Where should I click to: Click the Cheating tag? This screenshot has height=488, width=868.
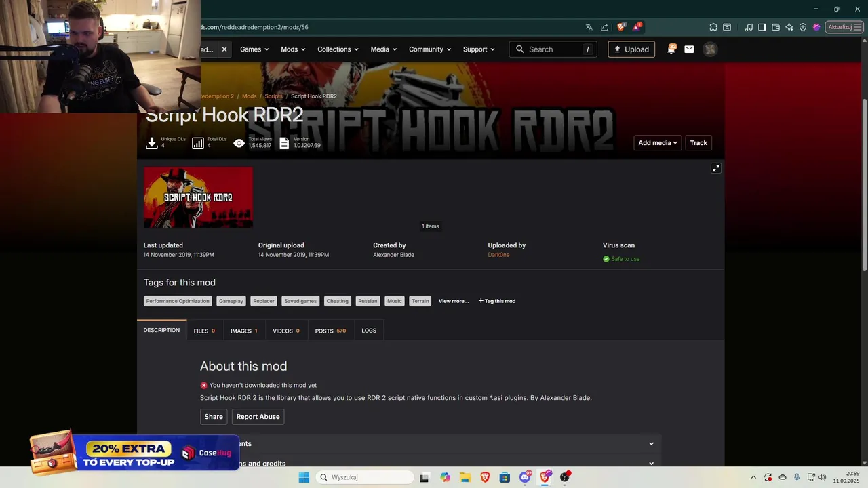[x=337, y=301]
